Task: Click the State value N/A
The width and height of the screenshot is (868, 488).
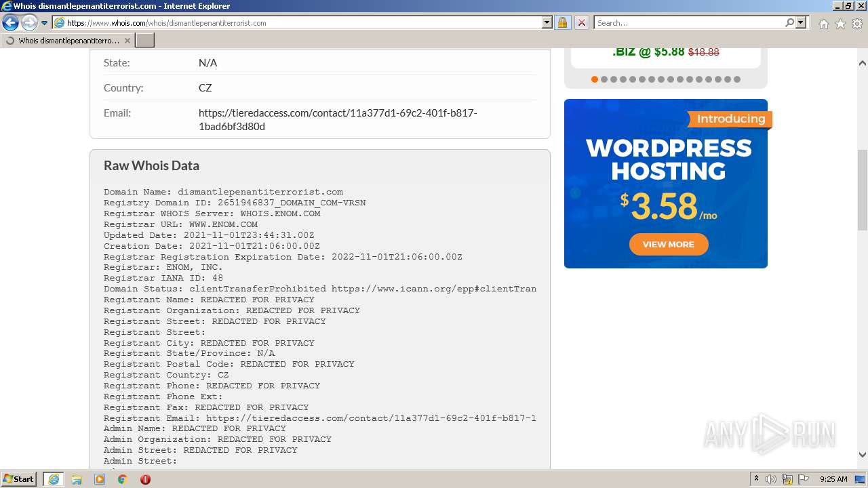Action: point(208,62)
